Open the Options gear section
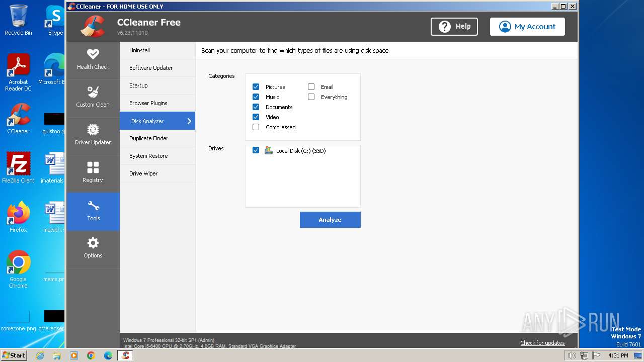This screenshot has height=362, width=644. tap(93, 248)
